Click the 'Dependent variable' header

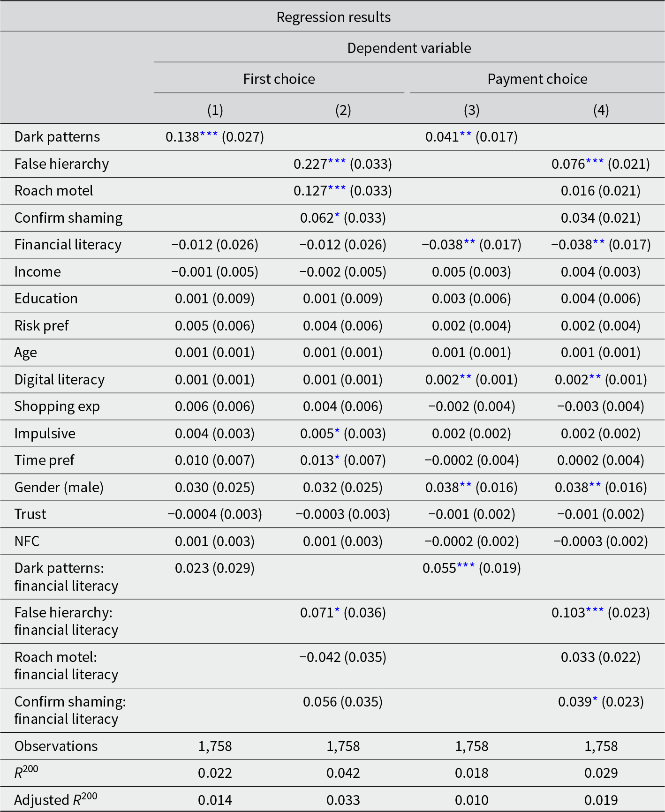(409, 48)
